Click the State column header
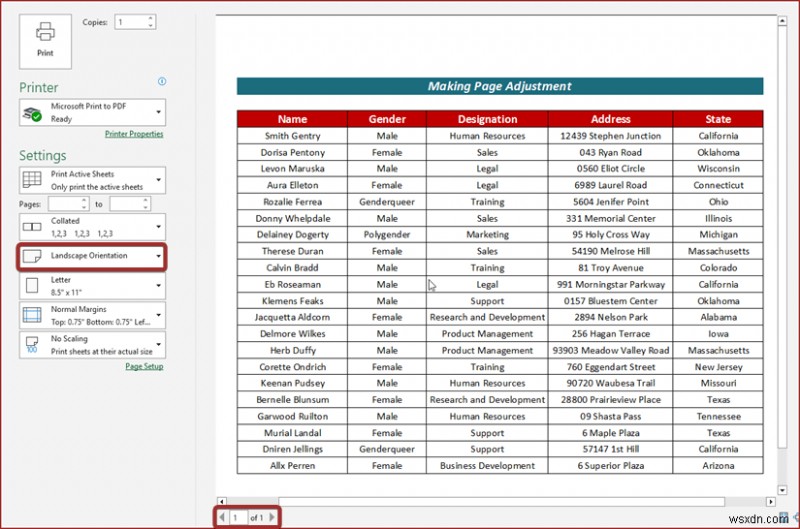 coord(718,119)
